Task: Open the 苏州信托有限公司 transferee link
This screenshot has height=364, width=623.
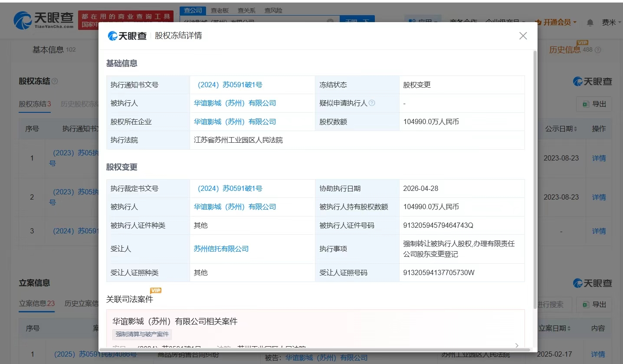Action: 221,249
